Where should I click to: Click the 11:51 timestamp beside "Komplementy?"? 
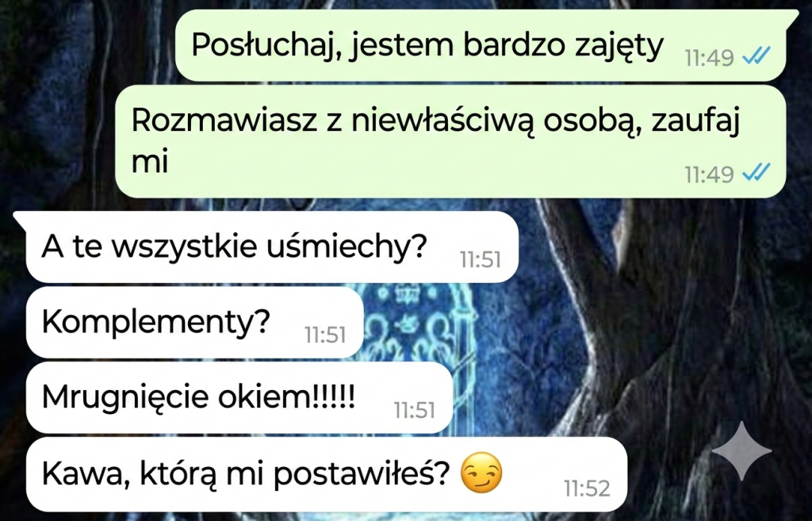325,335
